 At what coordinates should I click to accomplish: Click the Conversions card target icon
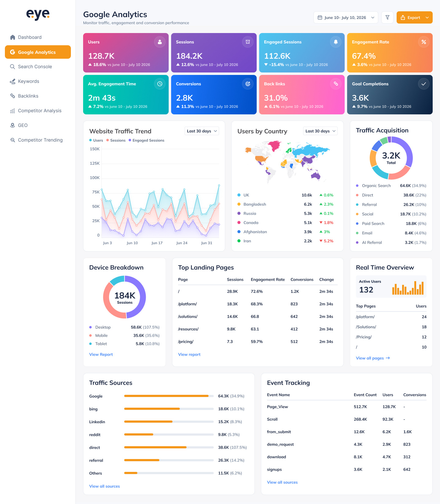(248, 84)
